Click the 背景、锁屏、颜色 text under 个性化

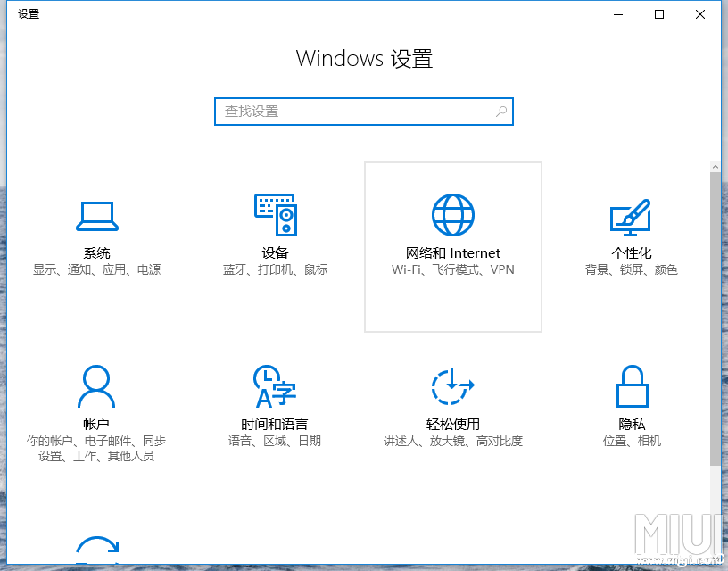[x=632, y=269]
